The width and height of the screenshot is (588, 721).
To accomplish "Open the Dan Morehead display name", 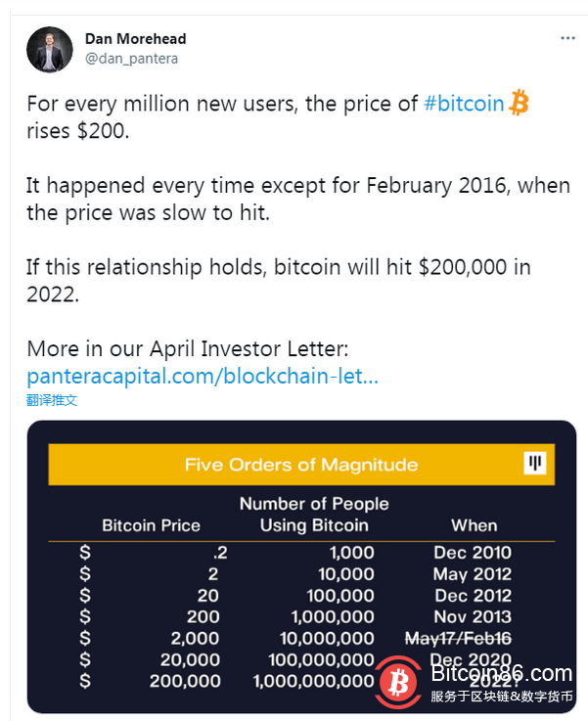I will 135,39.
